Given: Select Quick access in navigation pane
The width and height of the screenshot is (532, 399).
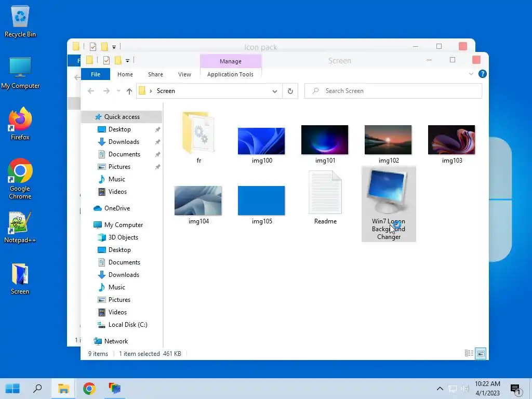Looking at the screenshot, I should coord(122,117).
